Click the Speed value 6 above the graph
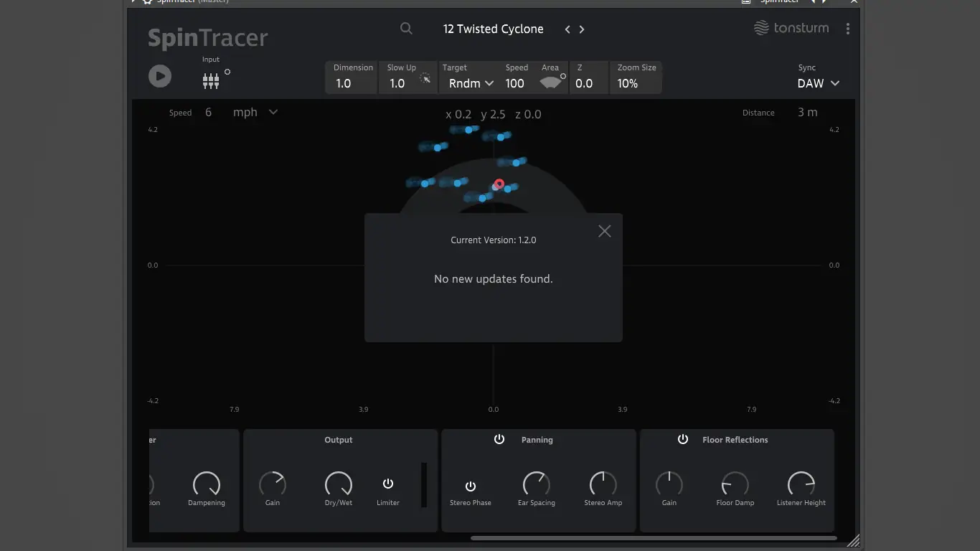980x551 pixels. [209, 112]
